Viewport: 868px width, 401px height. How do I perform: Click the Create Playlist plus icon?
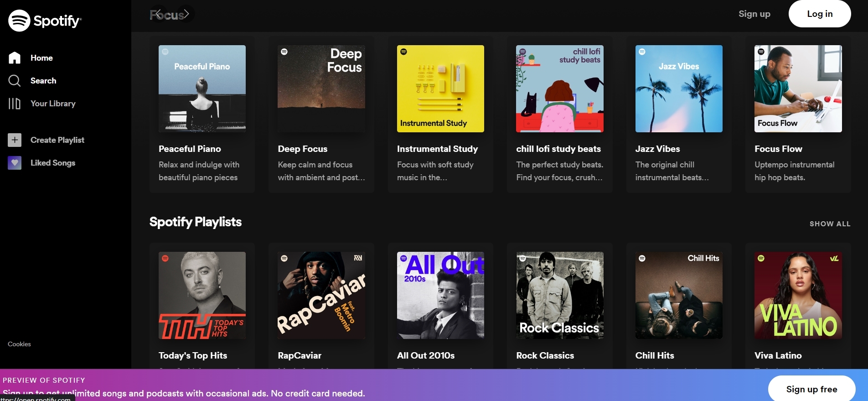point(15,140)
